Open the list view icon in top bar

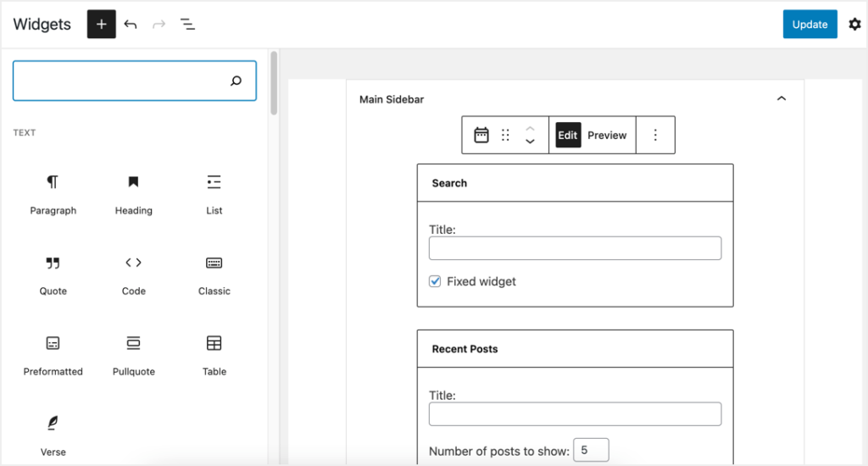coord(187,25)
